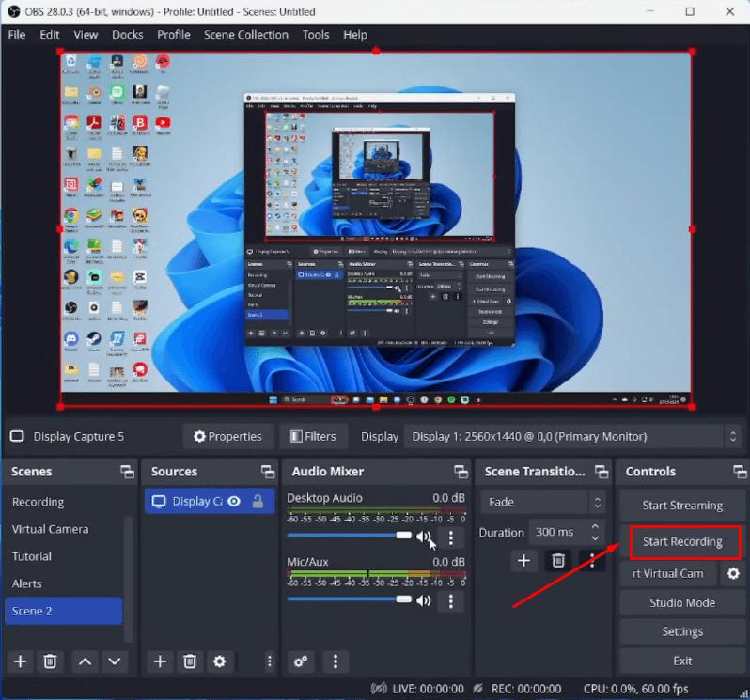750x700 pixels.
Task: Remove selected source with trash icon
Action: (x=190, y=661)
